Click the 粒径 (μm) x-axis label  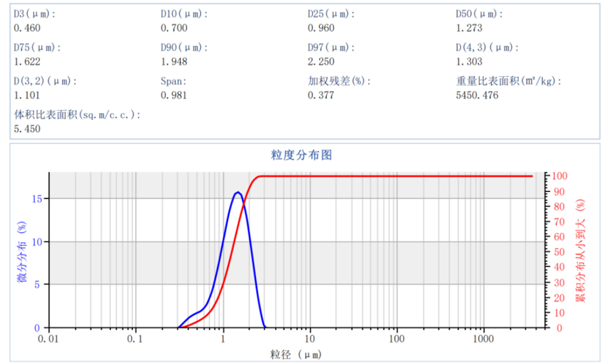point(296,355)
